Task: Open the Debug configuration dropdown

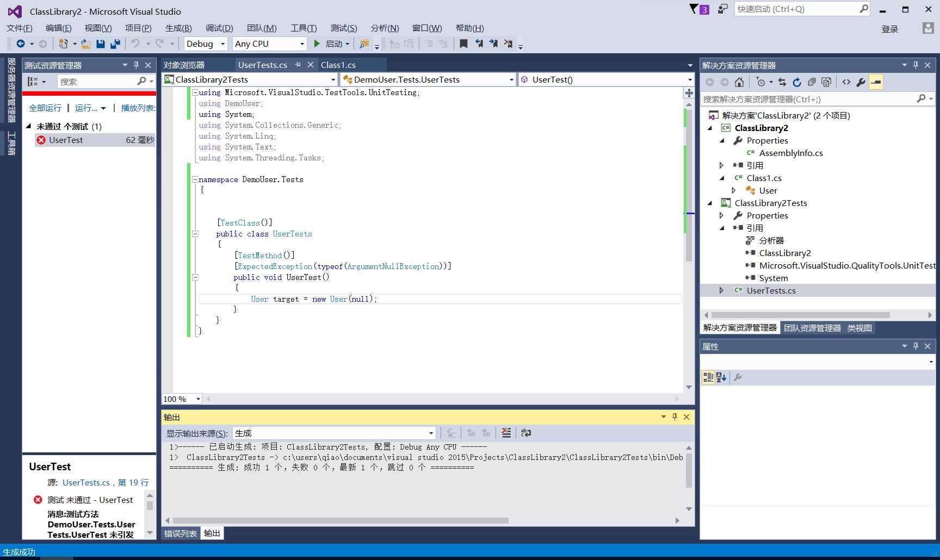Action: tap(222, 43)
